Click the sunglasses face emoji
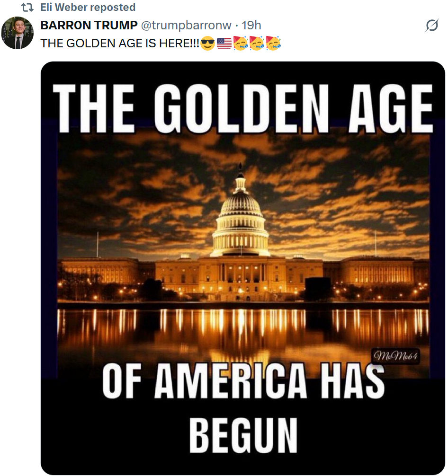 (x=208, y=43)
